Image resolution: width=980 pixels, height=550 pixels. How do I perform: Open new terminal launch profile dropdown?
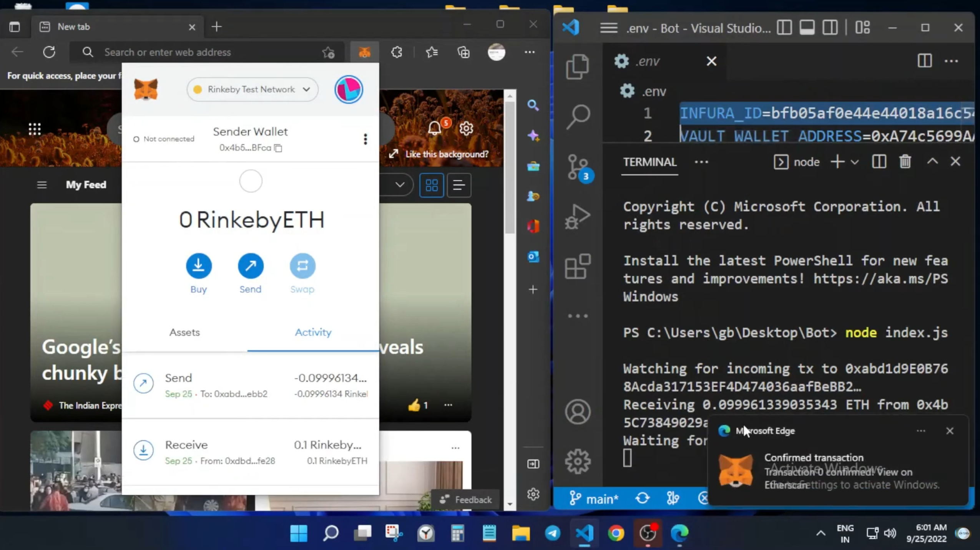pyautogui.click(x=854, y=162)
